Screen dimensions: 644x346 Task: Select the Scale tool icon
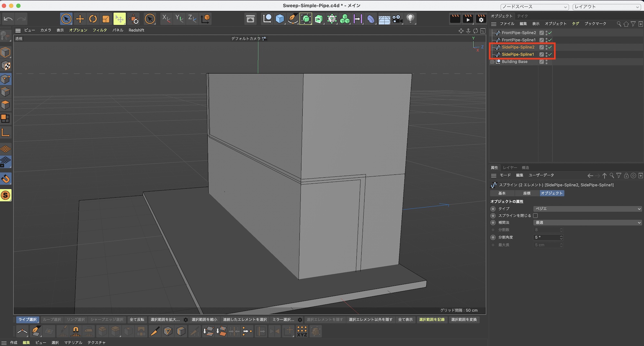coord(106,19)
